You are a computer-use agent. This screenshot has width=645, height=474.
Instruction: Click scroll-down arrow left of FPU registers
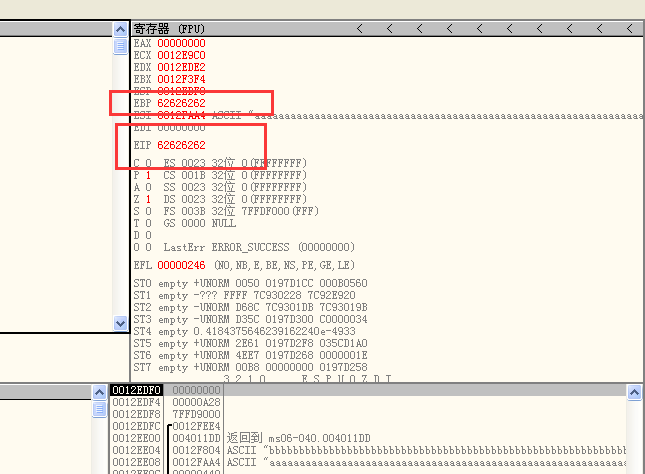point(121,323)
